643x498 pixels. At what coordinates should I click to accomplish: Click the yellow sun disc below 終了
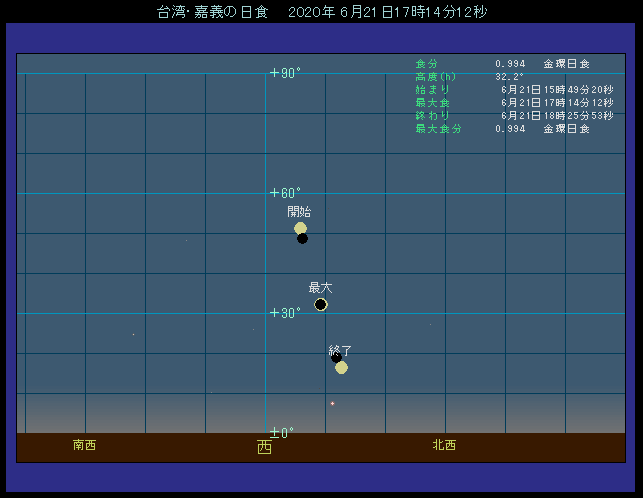341,367
